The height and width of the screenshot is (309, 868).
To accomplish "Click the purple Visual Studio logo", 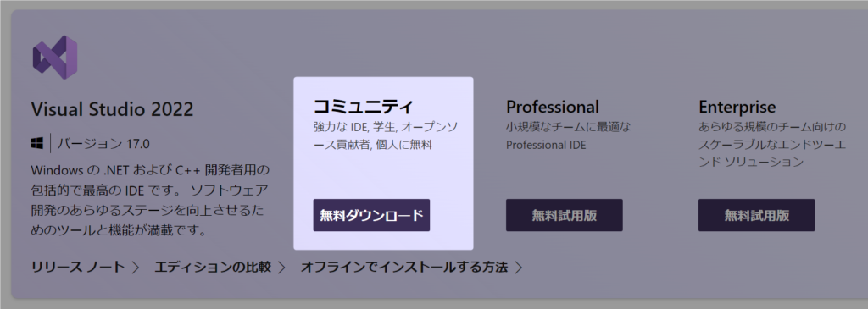I will (x=55, y=58).
